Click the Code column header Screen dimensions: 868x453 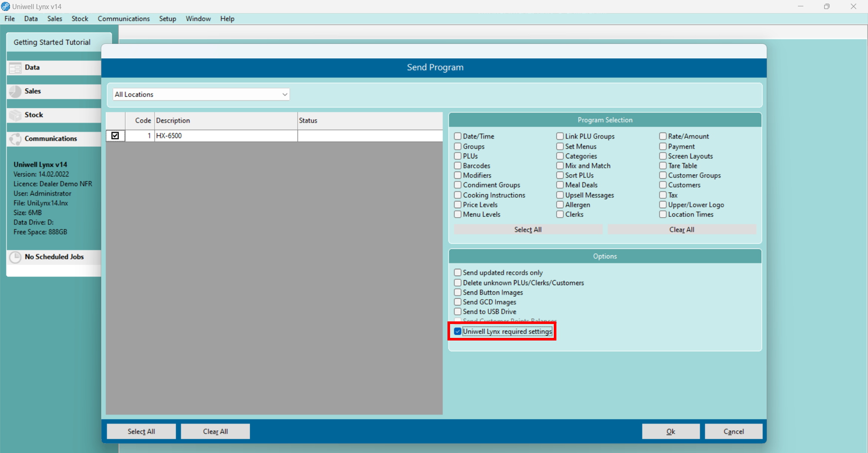pos(140,121)
